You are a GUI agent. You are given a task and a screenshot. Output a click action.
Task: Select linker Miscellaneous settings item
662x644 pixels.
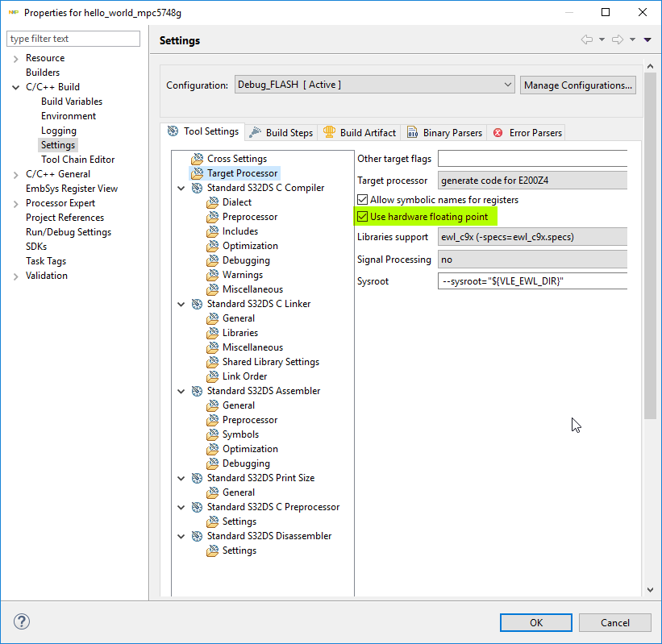(252, 347)
